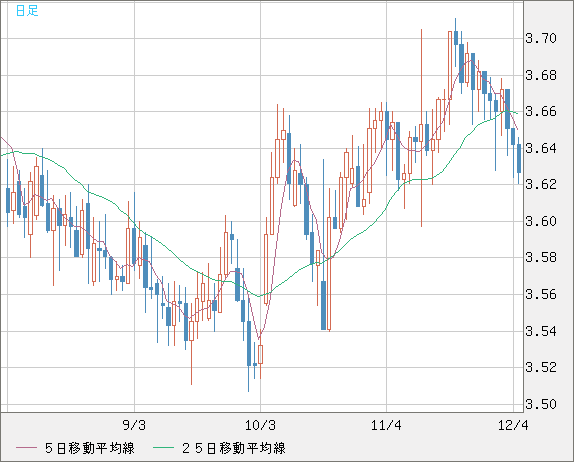Select the 3.66 price axis label
Image resolution: width=574 pixels, height=462 pixels.
(541, 111)
